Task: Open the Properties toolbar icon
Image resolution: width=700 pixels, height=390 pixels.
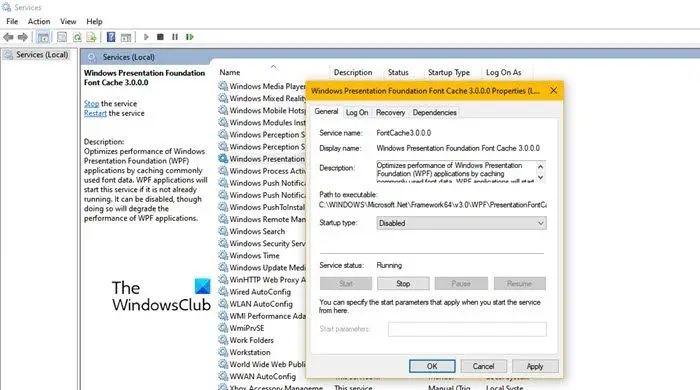Action: point(62,37)
